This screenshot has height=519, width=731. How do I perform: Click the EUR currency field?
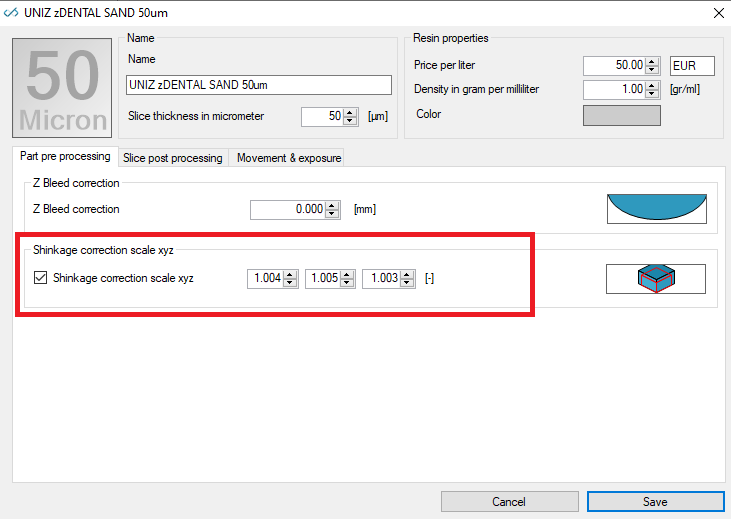[x=692, y=66]
